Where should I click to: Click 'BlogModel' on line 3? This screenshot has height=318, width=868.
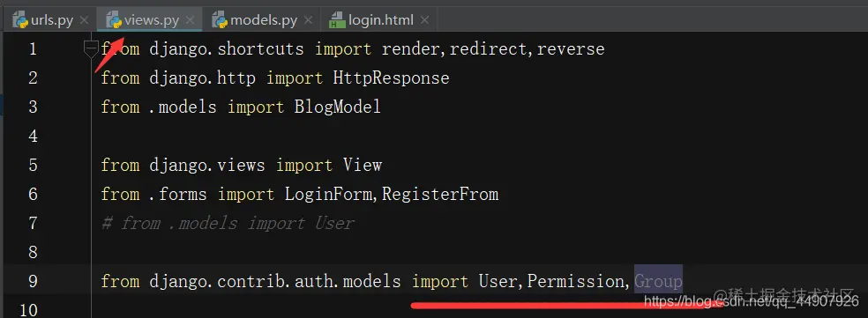[x=338, y=107]
